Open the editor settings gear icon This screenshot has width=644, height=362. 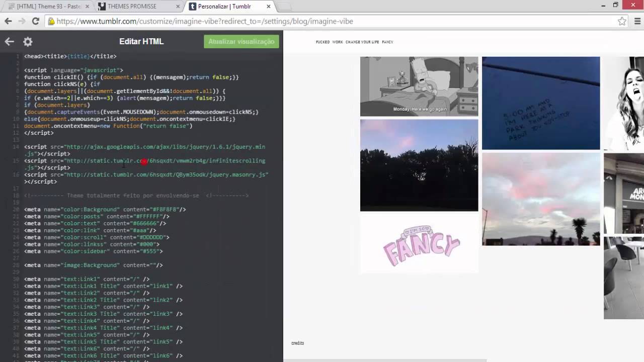28,42
